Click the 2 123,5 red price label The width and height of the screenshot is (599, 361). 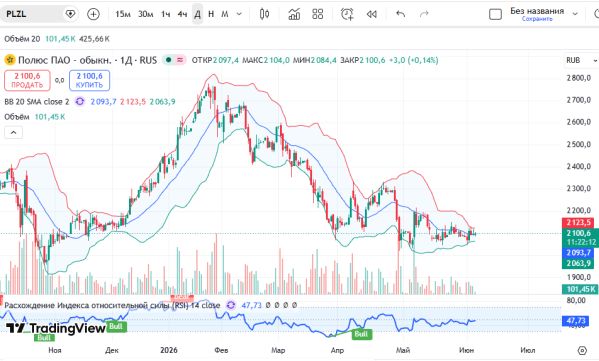578,222
